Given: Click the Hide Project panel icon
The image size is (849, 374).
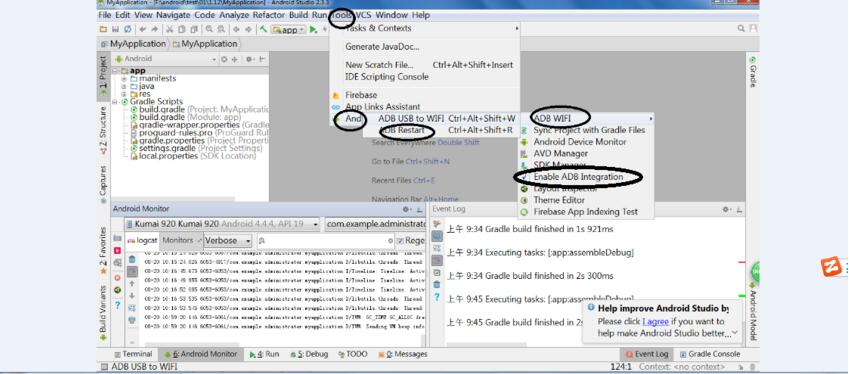Looking at the screenshot, I should pyautogui.click(x=262, y=59).
